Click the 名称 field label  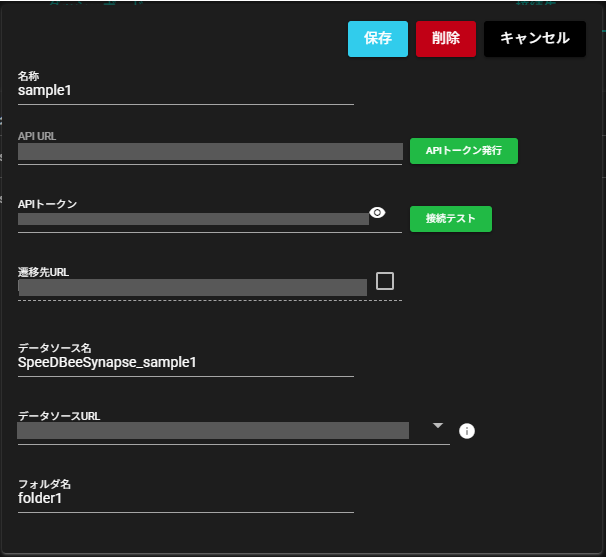pos(28,76)
